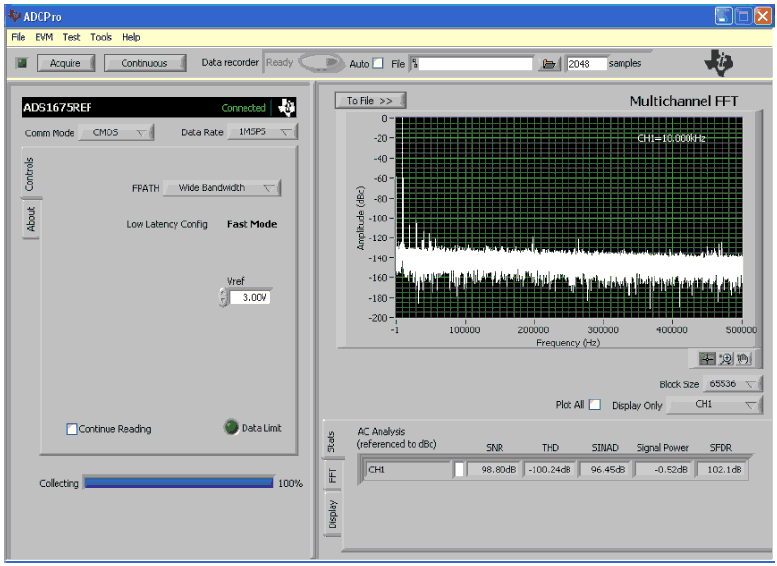The image size is (777, 566).
Task: Click CH1 color box in AC Analysis
Action: 459,469
